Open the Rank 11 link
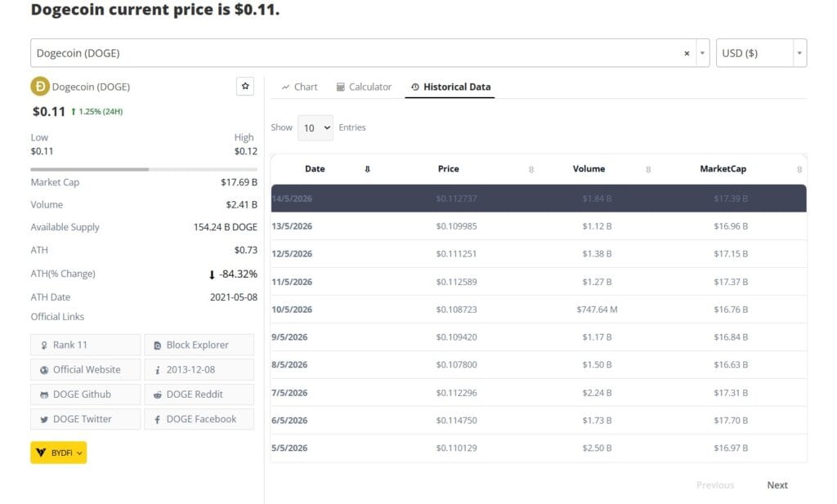 pyautogui.click(x=85, y=345)
